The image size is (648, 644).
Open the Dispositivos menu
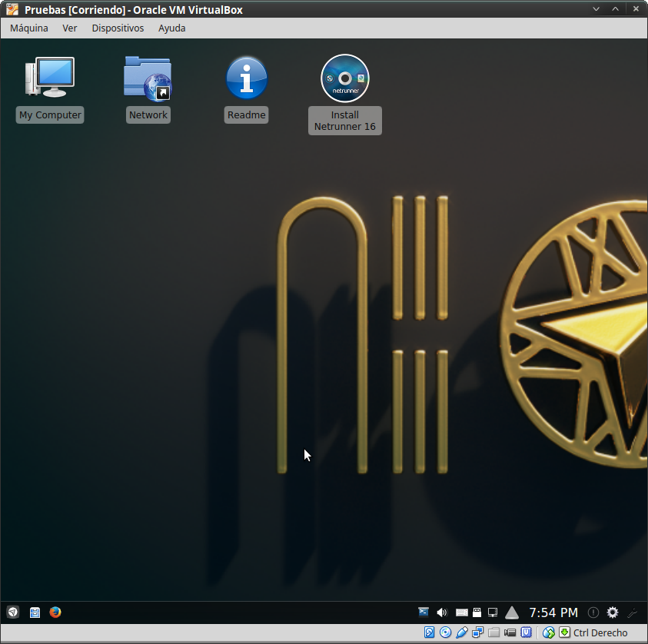pos(118,28)
